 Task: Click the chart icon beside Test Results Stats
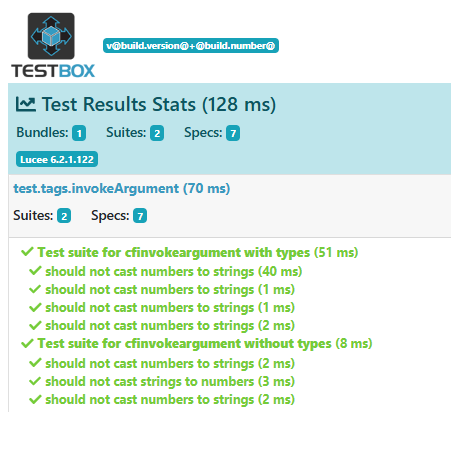(x=26, y=104)
